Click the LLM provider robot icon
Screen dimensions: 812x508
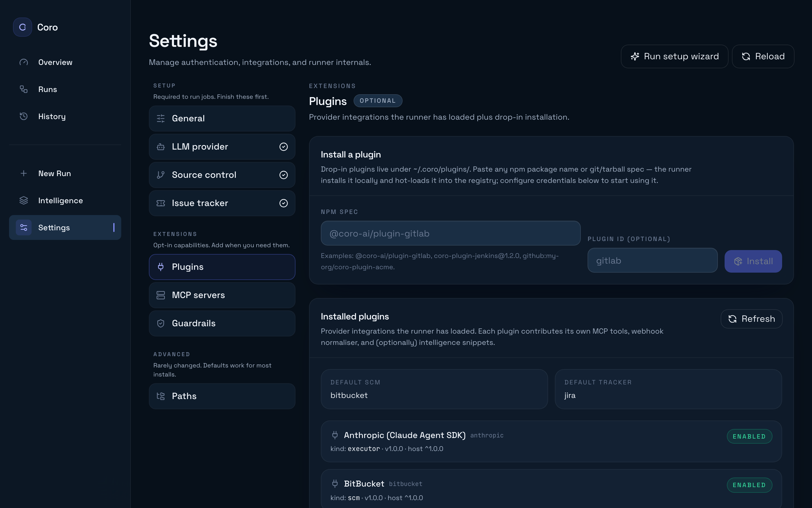pos(161,146)
